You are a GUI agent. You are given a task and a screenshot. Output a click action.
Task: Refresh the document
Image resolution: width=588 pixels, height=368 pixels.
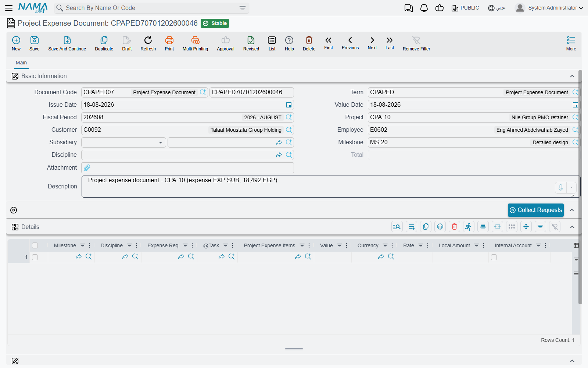148,43
